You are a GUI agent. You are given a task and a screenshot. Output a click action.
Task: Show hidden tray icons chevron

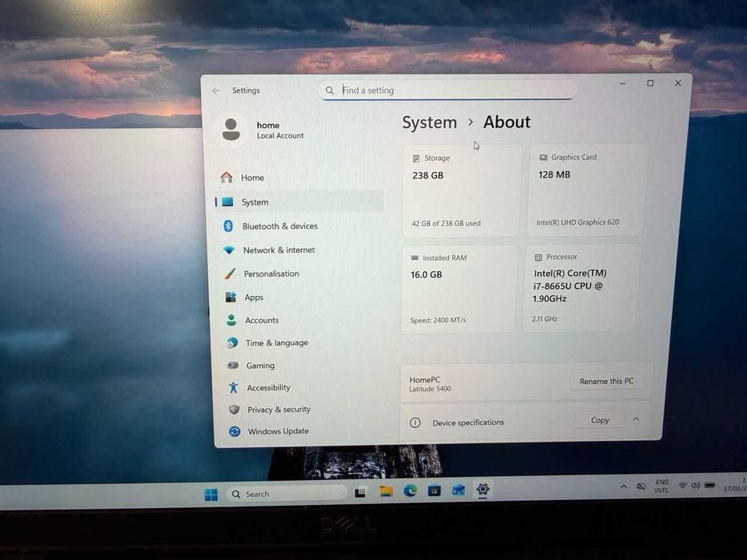coord(624,486)
